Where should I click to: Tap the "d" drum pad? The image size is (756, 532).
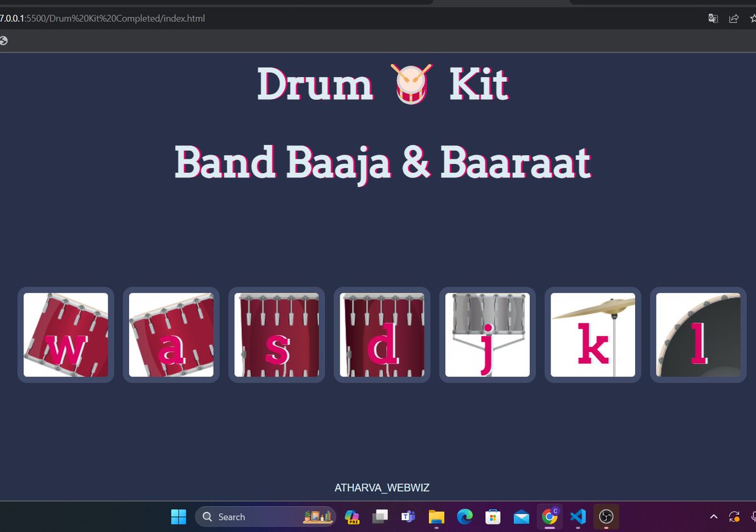pos(382,334)
